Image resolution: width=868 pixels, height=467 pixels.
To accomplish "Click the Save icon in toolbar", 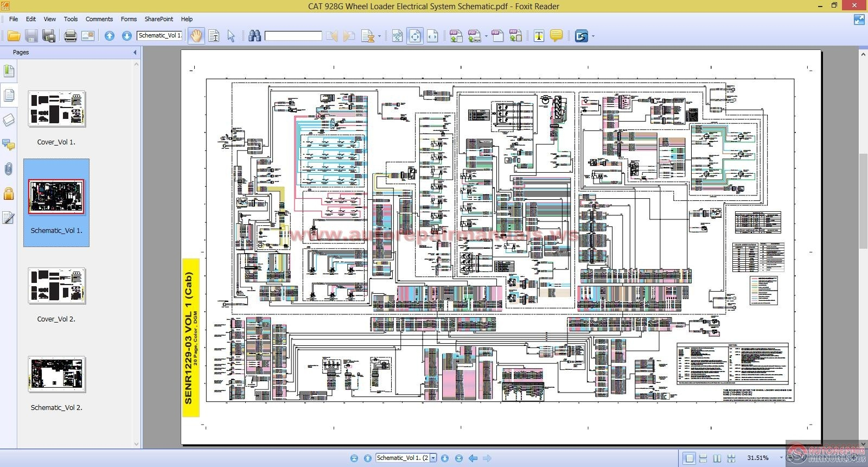I will [31, 36].
